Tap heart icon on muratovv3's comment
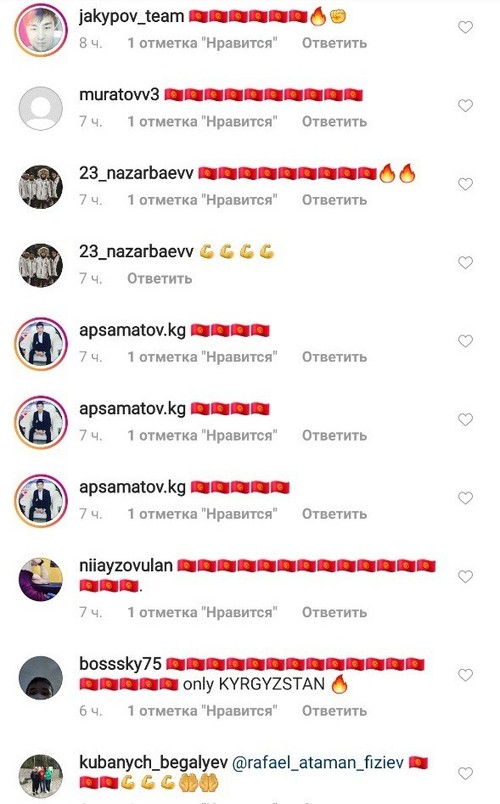 click(x=465, y=106)
